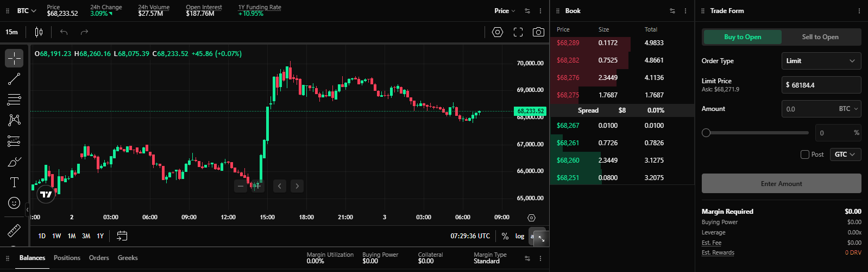Select ask price $68,289 in Book
Viewport: 868px width, 272px height.
(x=568, y=43)
